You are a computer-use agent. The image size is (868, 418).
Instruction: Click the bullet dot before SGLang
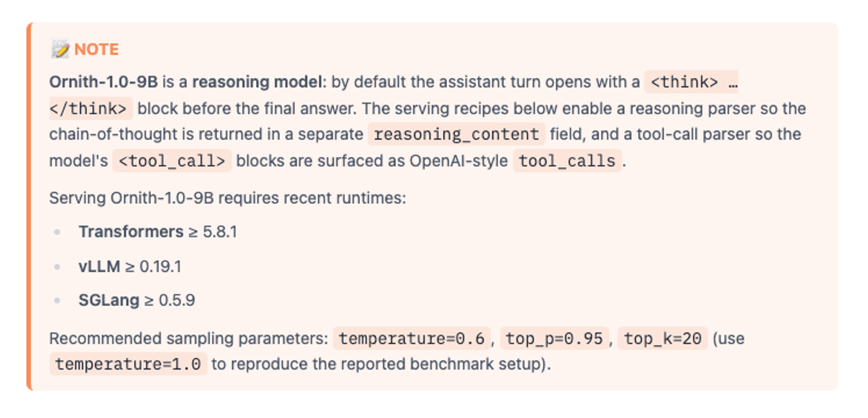[56, 300]
